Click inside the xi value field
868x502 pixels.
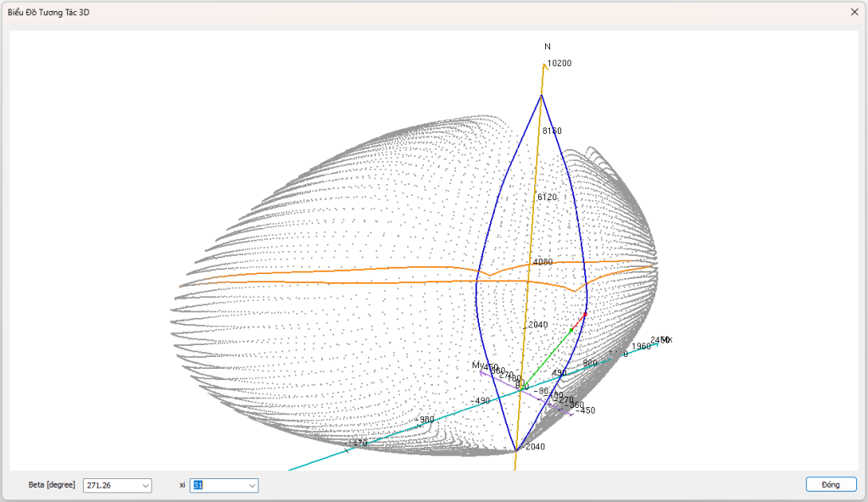coord(218,485)
